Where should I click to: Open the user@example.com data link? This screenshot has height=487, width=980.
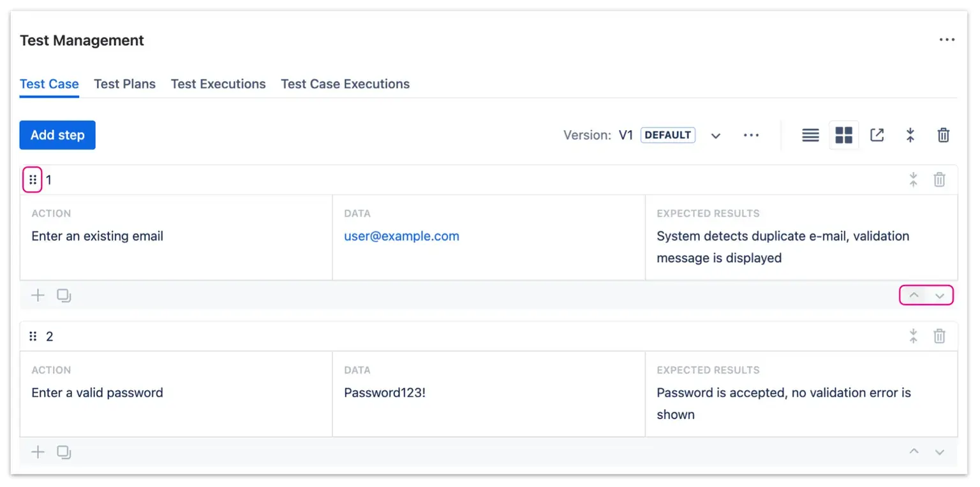point(401,236)
